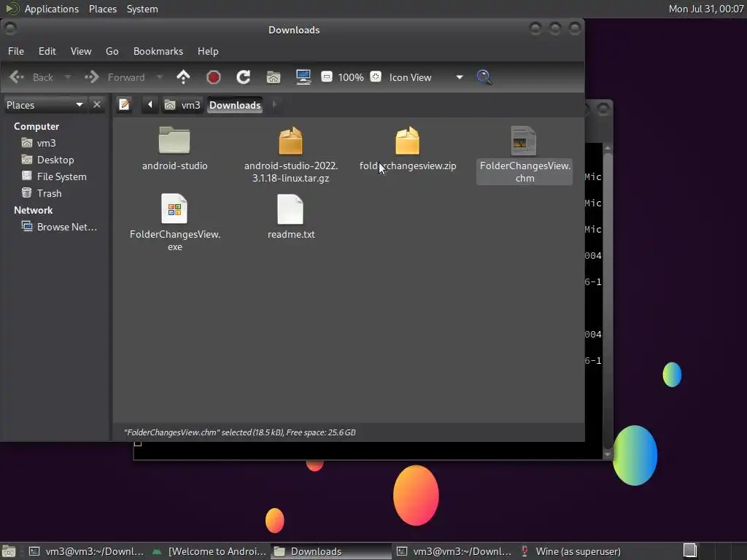Open the File menu
This screenshot has height=560, width=747.
pos(16,51)
